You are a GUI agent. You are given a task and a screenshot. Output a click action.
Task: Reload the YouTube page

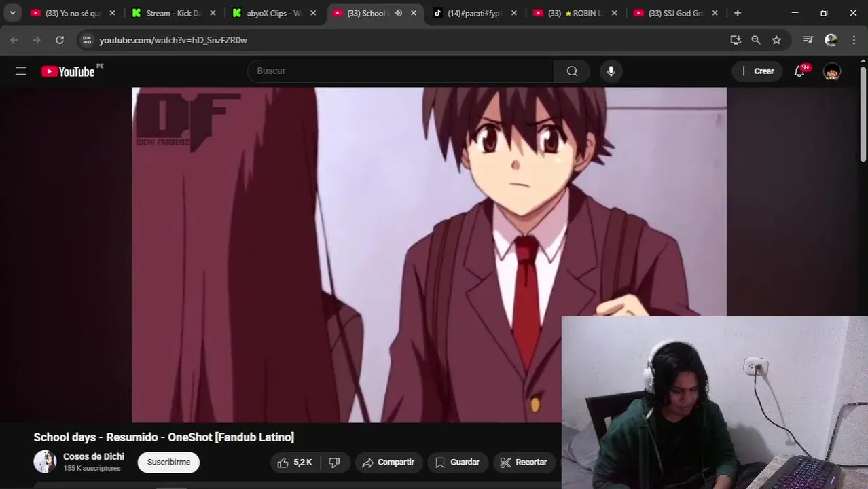pos(60,40)
